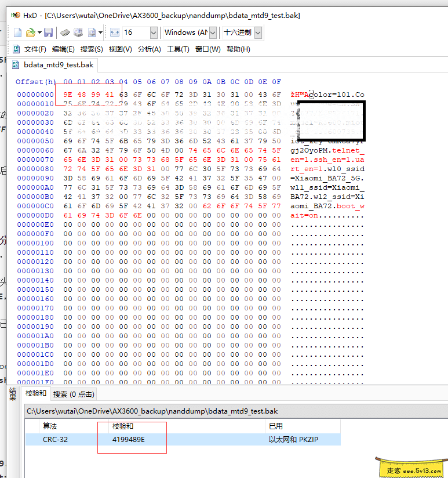Click decoded text 'gj2OyoPM.telnet_'
Image resolution: width=448 pixels, height=478 pixels.
327,150
